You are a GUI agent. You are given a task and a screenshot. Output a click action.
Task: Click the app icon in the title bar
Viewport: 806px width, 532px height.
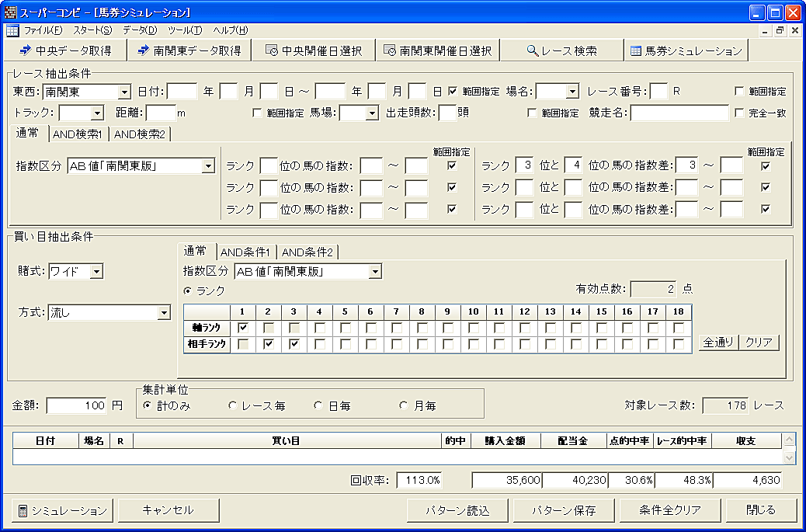(10, 12)
